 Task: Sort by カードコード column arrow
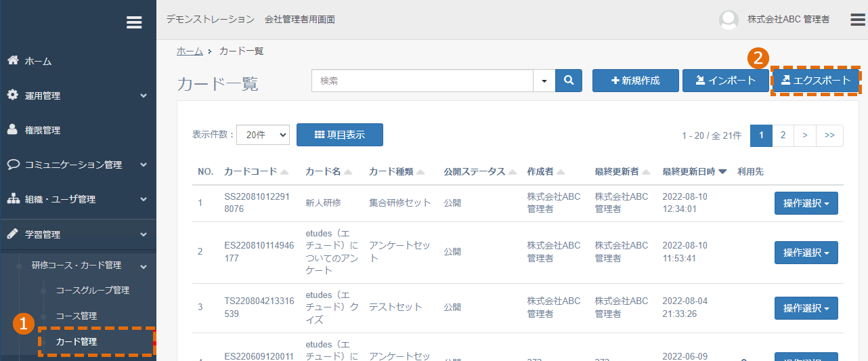284,172
